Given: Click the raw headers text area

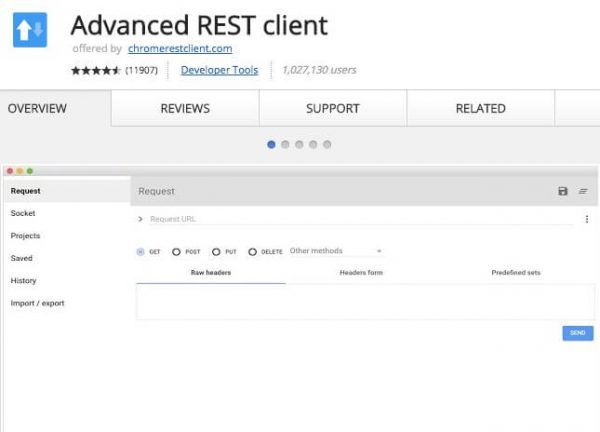Looking at the screenshot, I should tap(365, 302).
